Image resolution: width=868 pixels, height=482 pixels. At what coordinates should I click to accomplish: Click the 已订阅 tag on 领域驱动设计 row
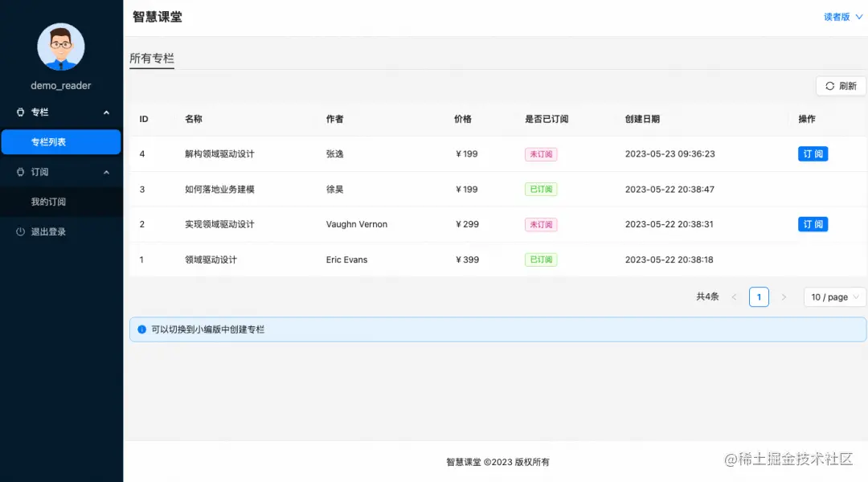pos(540,259)
